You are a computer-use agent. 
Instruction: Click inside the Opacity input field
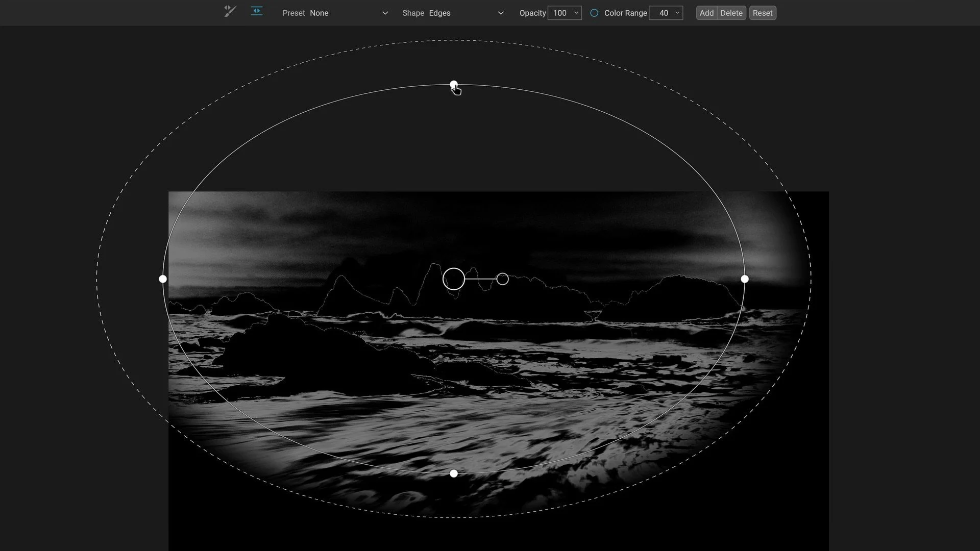(560, 13)
